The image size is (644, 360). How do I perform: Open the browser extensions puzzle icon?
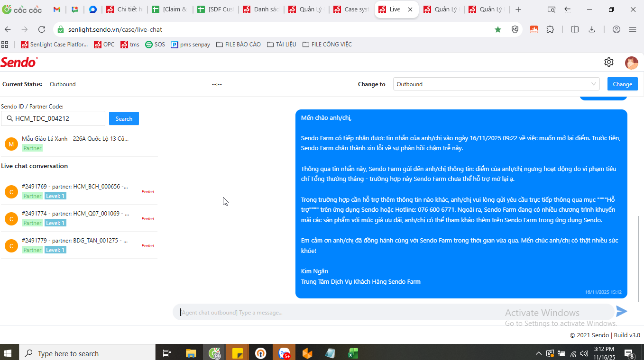(550, 29)
